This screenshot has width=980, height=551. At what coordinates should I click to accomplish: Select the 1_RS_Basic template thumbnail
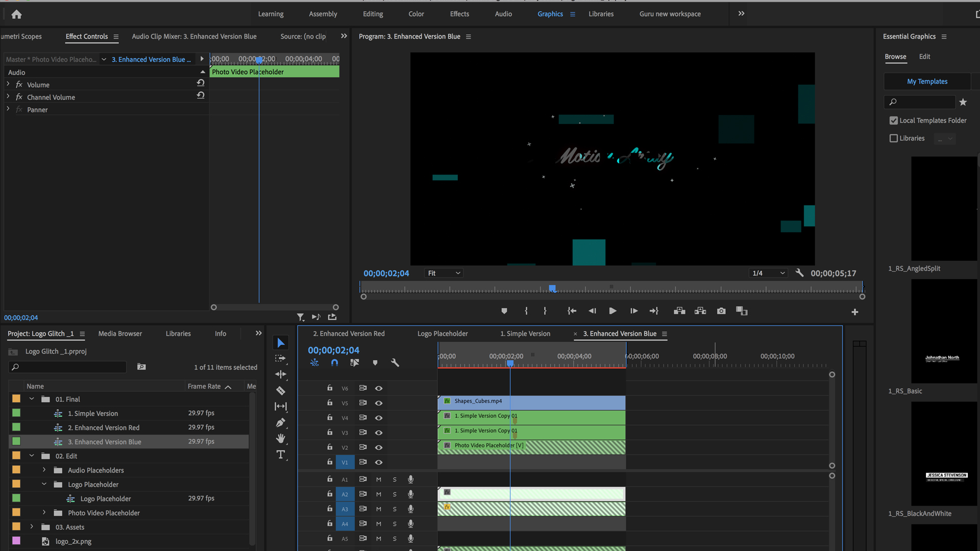[943, 332]
